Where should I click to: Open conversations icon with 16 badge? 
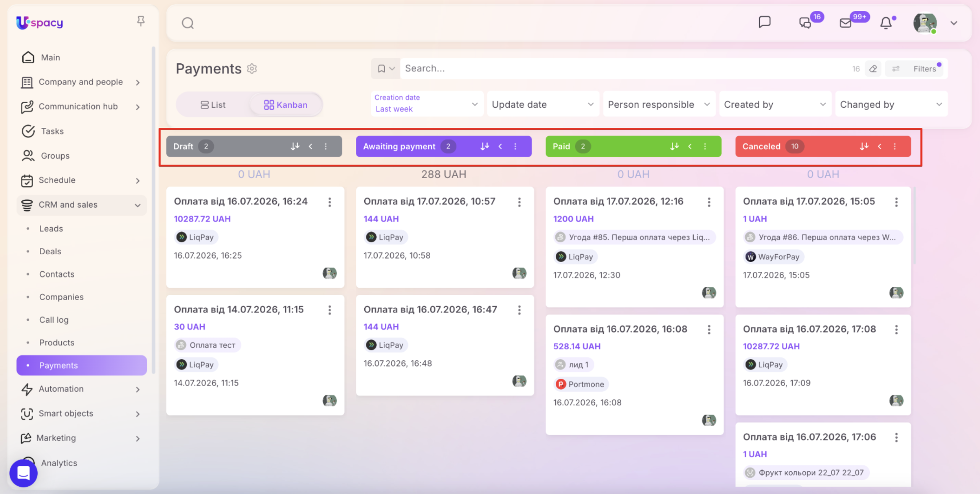coord(805,23)
